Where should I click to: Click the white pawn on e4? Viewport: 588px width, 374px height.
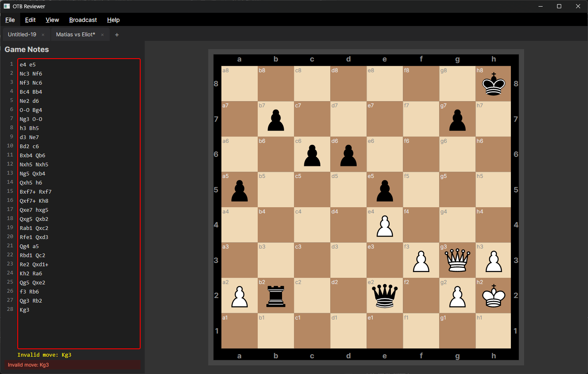pyautogui.click(x=385, y=225)
